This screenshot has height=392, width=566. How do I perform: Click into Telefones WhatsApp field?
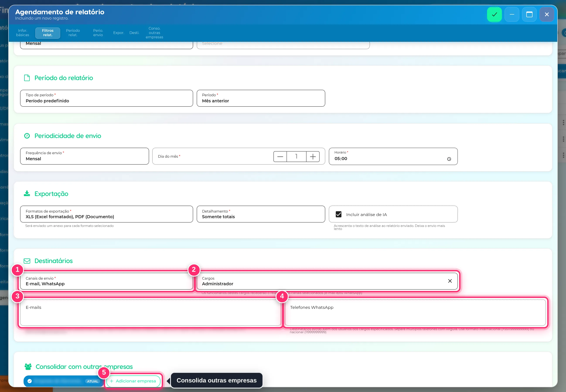pos(415,313)
